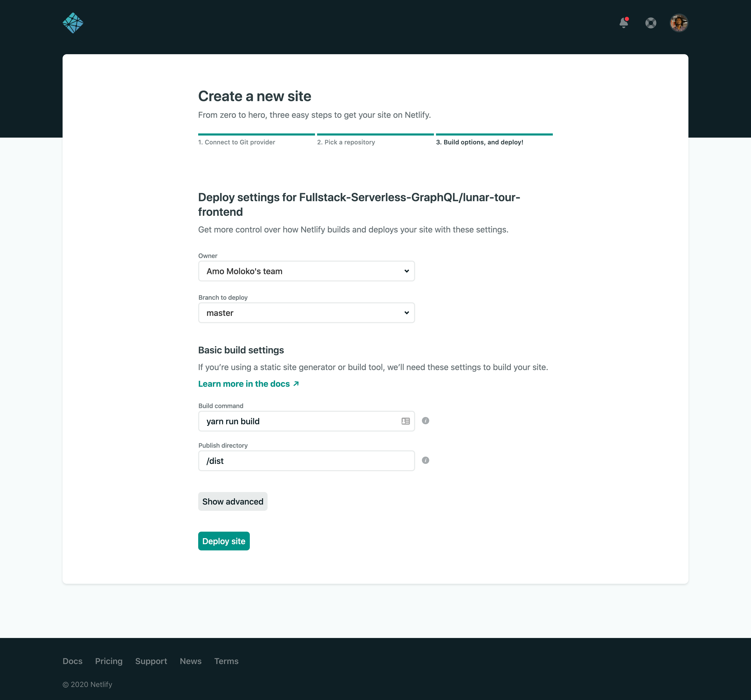Screen dimensions: 751x700
Task: Click the Netlify logo icon
Action: pos(73,23)
